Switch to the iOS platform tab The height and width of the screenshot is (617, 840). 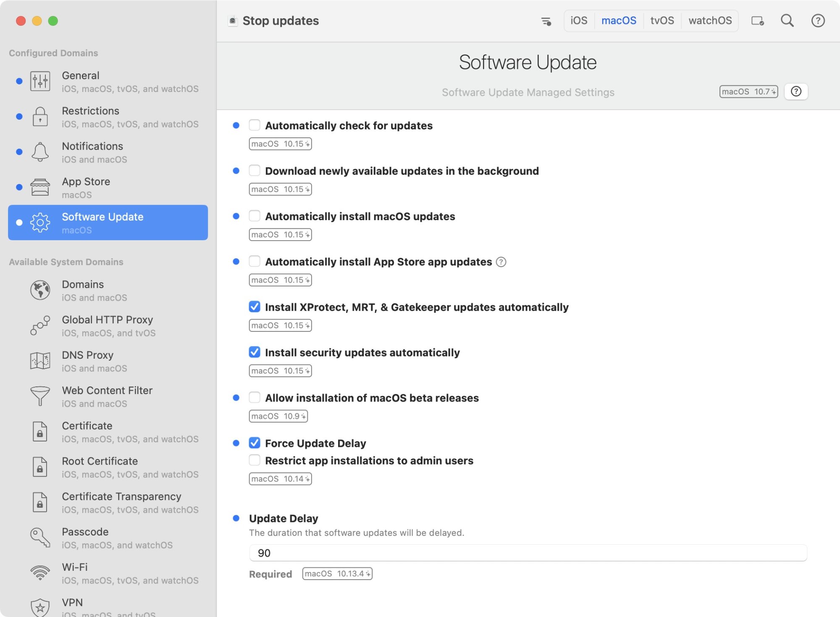click(578, 21)
